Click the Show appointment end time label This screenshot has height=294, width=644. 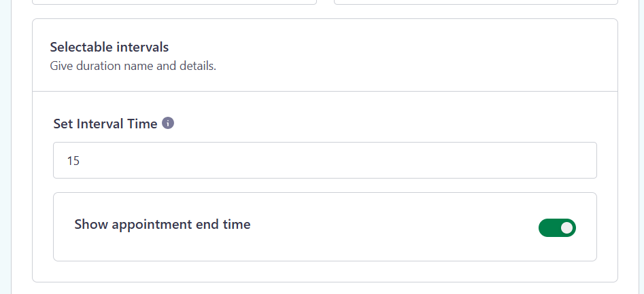coord(163,224)
